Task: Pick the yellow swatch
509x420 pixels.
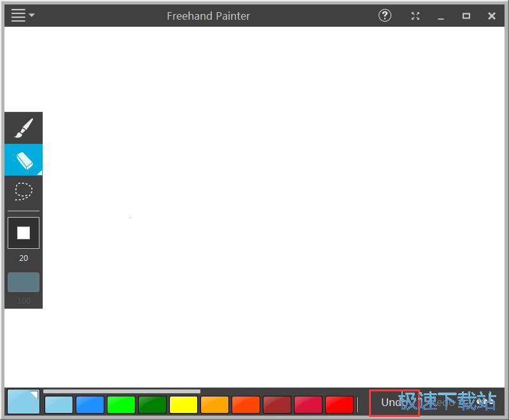Action: [183, 405]
